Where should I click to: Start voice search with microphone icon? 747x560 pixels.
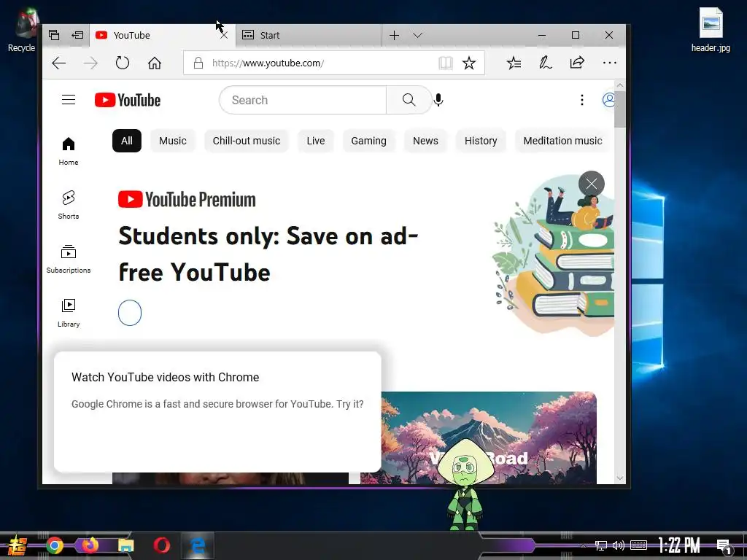[x=438, y=100]
